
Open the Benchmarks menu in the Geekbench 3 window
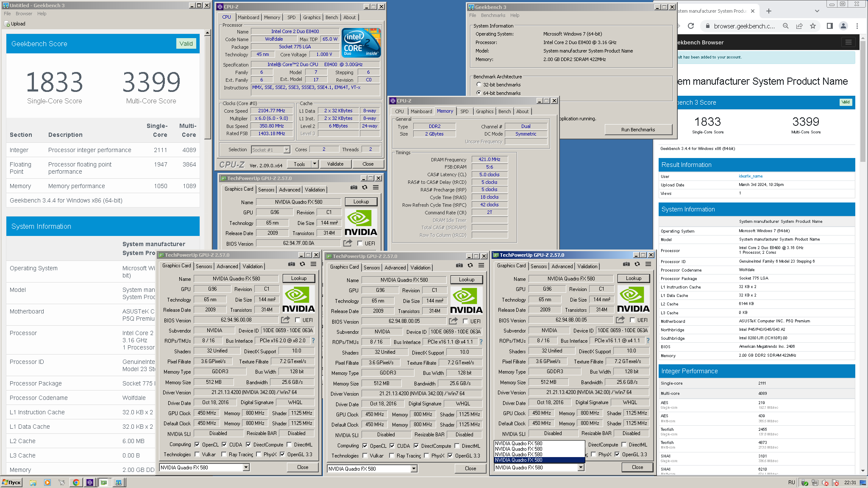pos(493,15)
